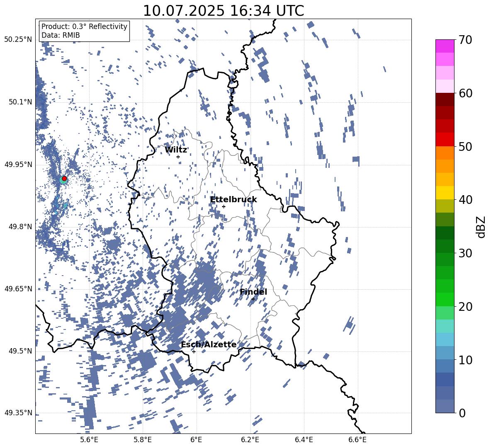
Task: Click the 5.6°E longitude label
Action: tap(89, 440)
